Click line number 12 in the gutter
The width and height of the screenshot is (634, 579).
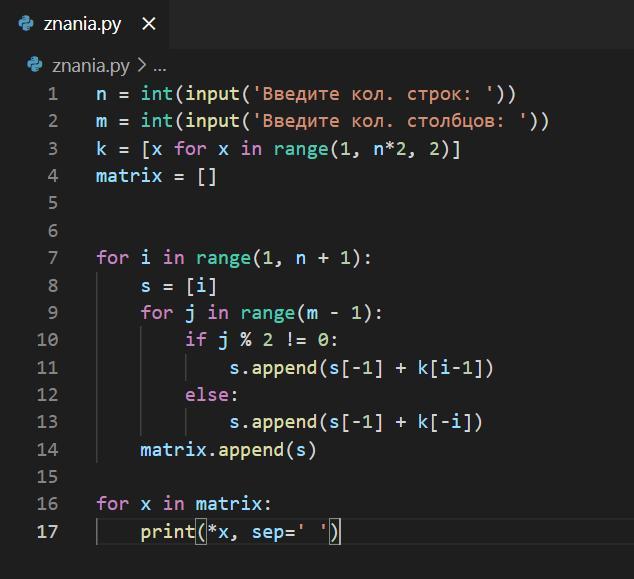click(x=48, y=395)
